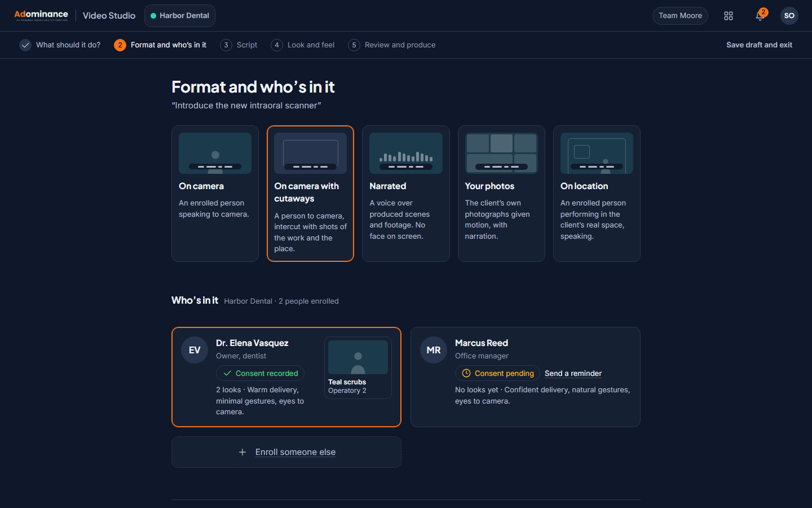This screenshot has width=812, height=508.
Task: Open notifications bell with badge
Action: coord(760,15)
